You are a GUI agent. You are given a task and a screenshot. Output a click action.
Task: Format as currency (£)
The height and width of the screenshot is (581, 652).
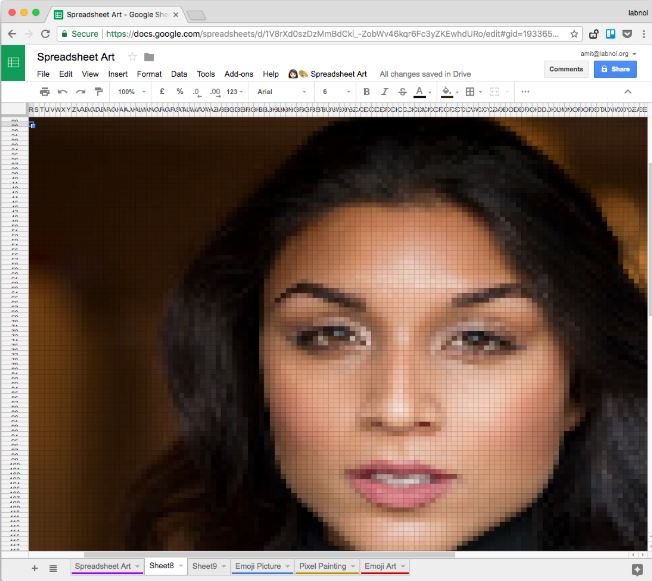coord(162,91)
